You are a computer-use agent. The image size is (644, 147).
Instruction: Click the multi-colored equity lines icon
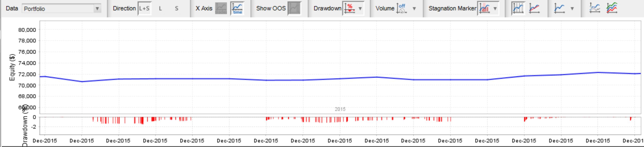tap(612, 8)
